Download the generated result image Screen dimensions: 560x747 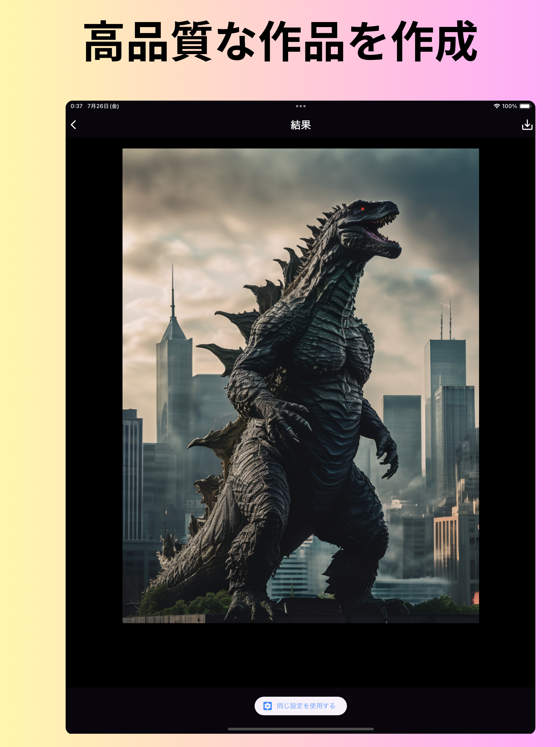527,125
